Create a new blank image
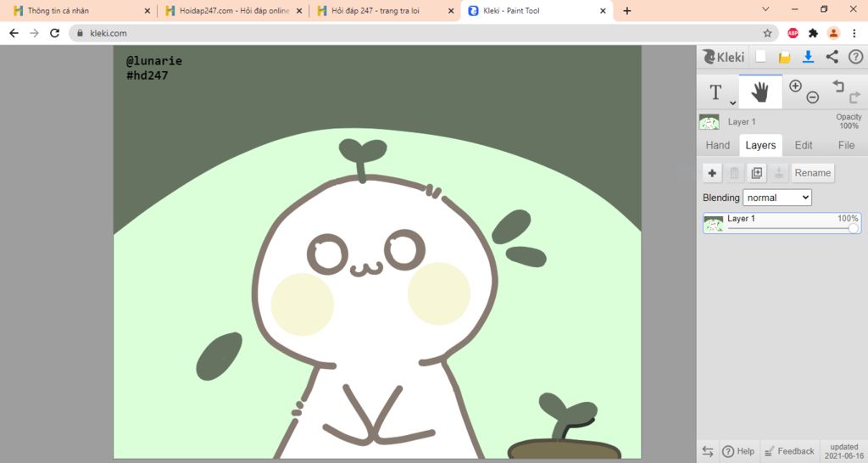868x463 pixels. pos(761,57)
